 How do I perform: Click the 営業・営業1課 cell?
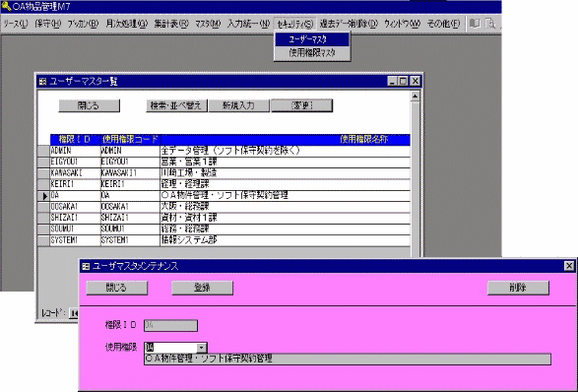coord(285,163)
